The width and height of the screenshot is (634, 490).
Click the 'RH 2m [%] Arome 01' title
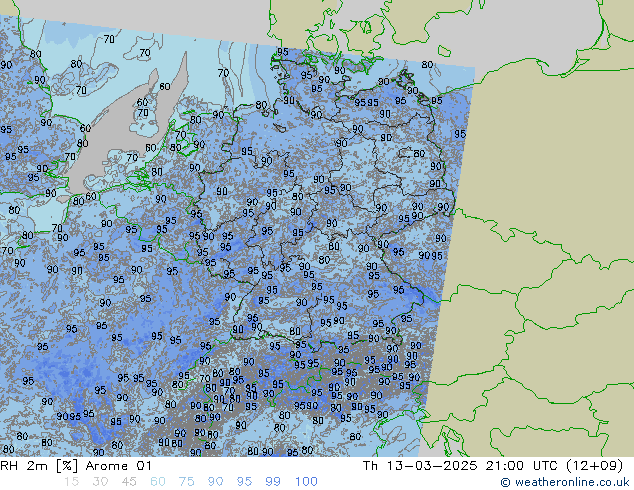[x=76, y=466]
